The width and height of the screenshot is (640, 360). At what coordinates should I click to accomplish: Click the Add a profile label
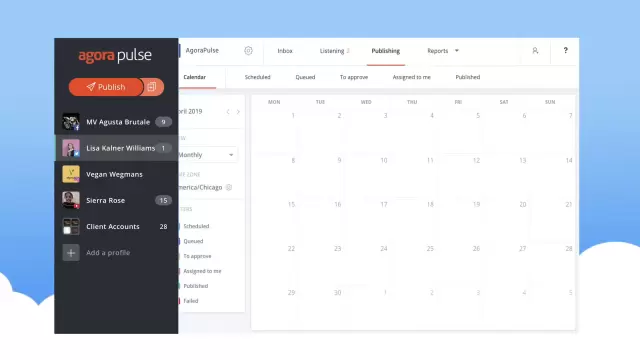[108, 253]
